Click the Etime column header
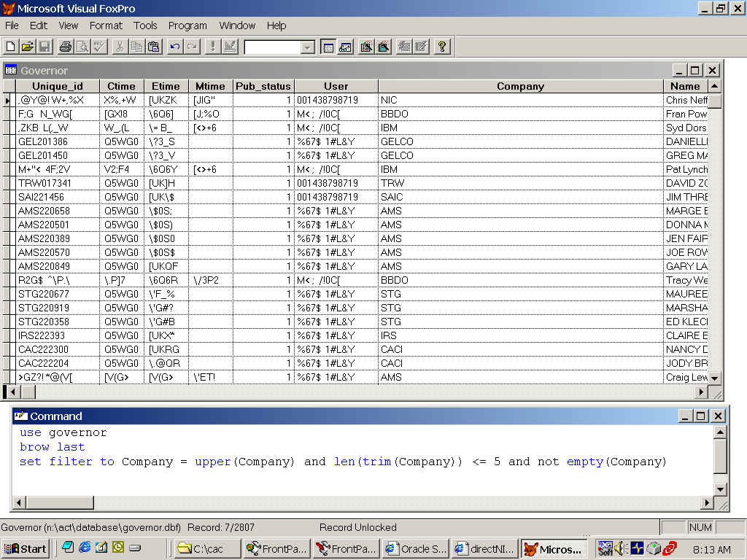This screenshot has width=747, height=560. tap(166, 86)
